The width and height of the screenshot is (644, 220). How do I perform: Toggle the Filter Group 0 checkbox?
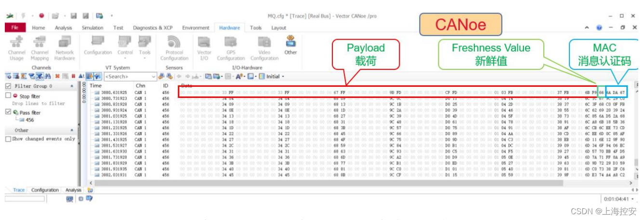tap(8, 86)
